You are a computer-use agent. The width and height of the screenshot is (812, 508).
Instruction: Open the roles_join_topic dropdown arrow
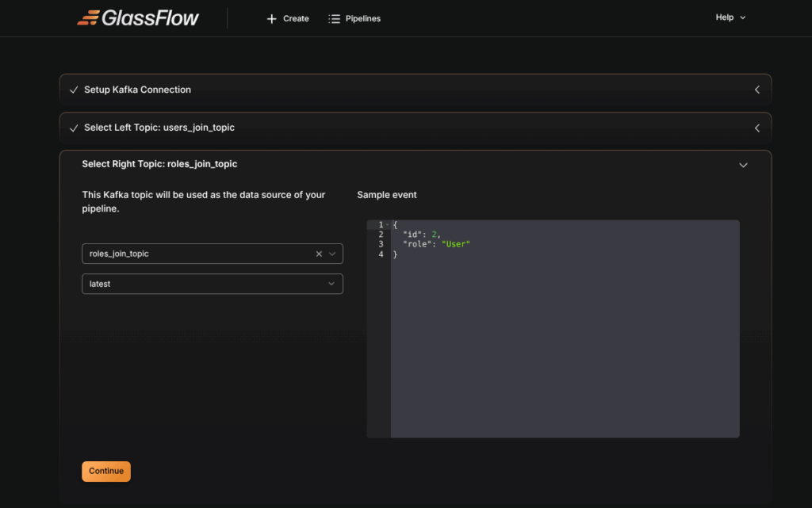coord(332,254)
